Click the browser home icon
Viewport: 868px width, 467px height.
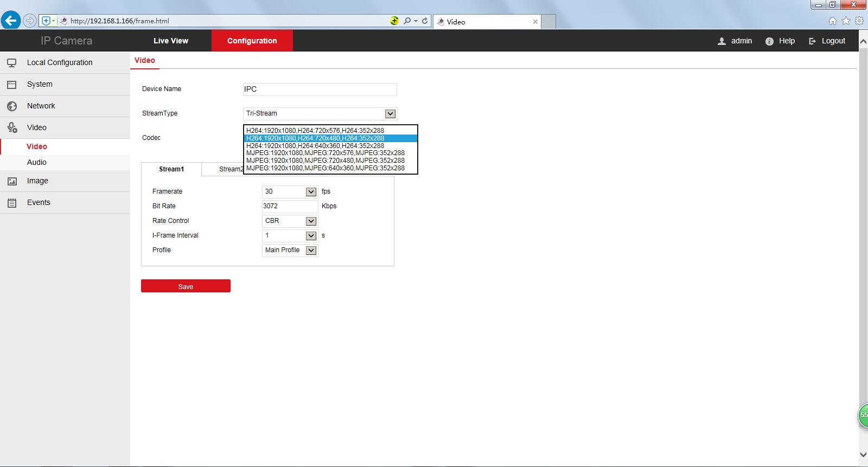[832, 21]
